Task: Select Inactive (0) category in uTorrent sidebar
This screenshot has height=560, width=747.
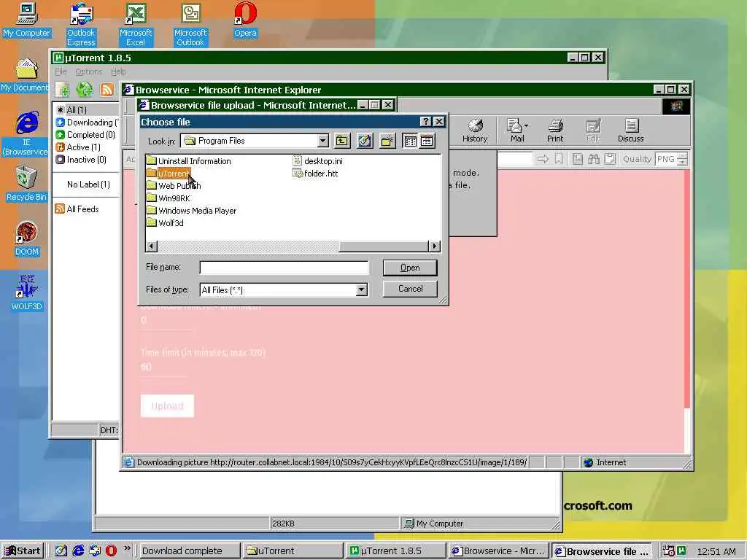Action: [x=81, y=160]
